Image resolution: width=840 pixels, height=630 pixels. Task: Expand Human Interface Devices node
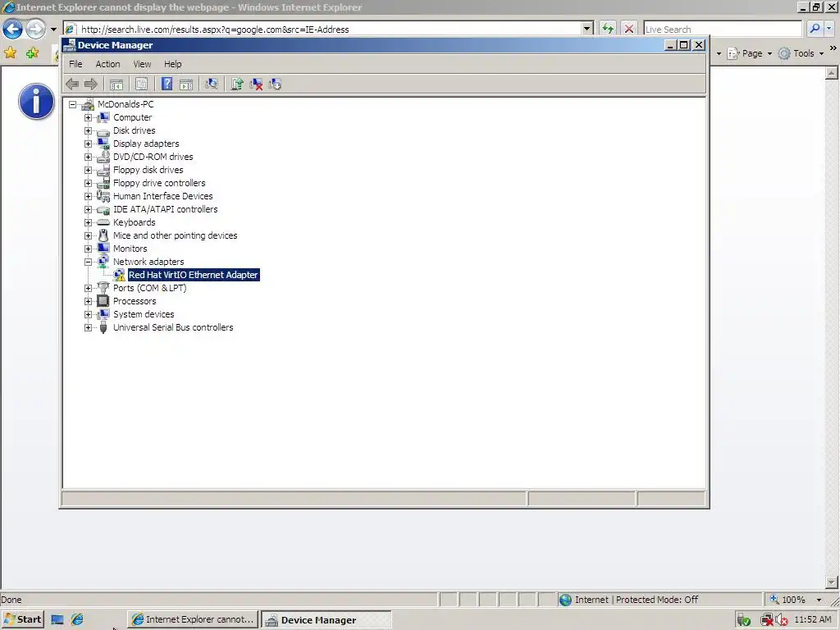click(x=89, y=196)
